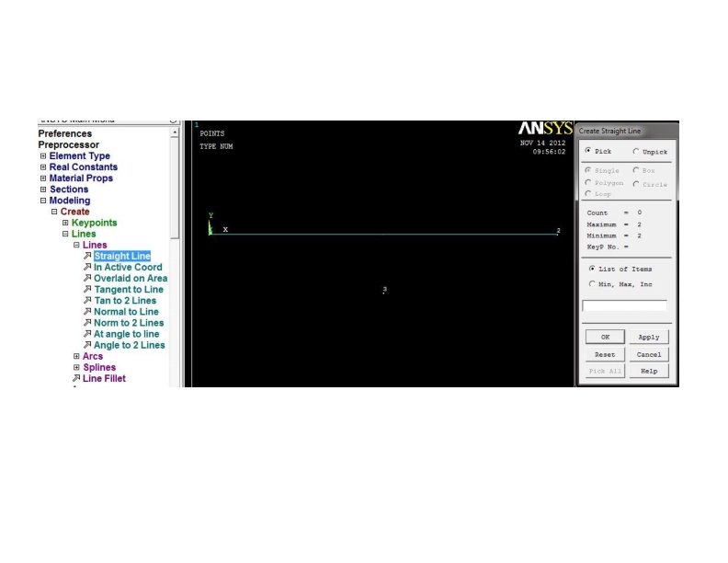Click the arrow icon beside Normal to Line
728x563 pixels.
click(87, 312)
